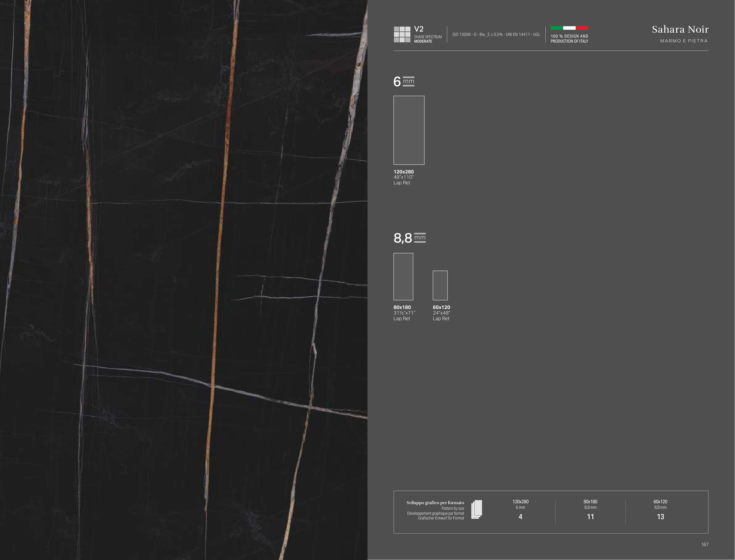Viewport: 735px width, 560px height.
Task: Click the page number 167
Action: coord(705,544)
